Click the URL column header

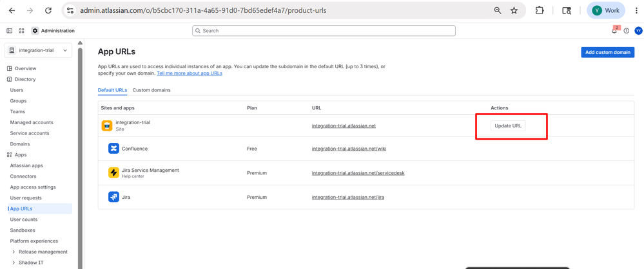click(317, 108)
